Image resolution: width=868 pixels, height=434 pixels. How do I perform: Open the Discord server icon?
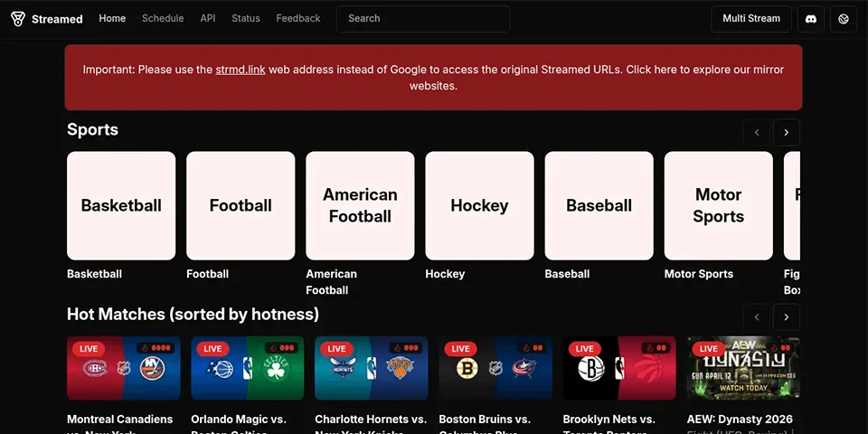click(811, 19)
